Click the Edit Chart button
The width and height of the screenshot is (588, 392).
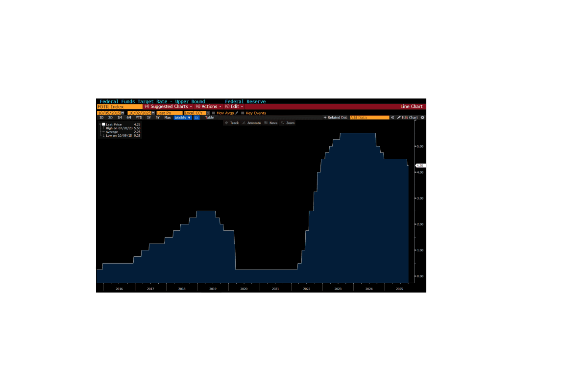point(407,118)
